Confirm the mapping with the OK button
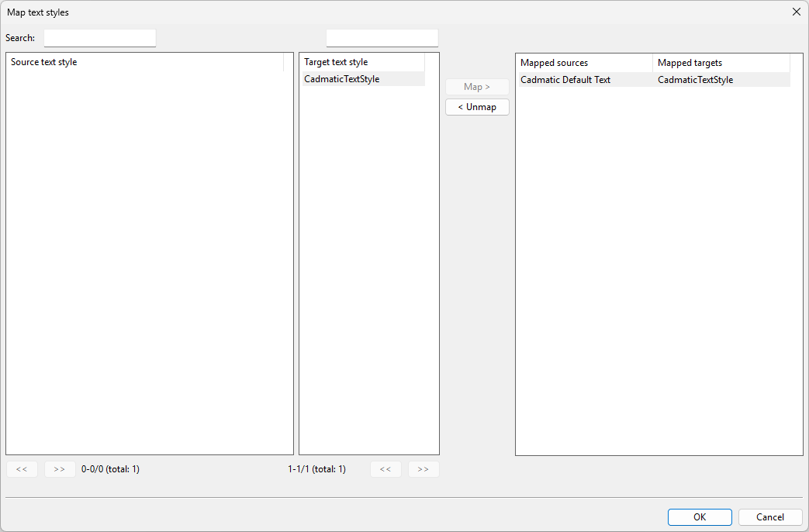The width and height of the screenshot is (809, 532). coord(700,517)
